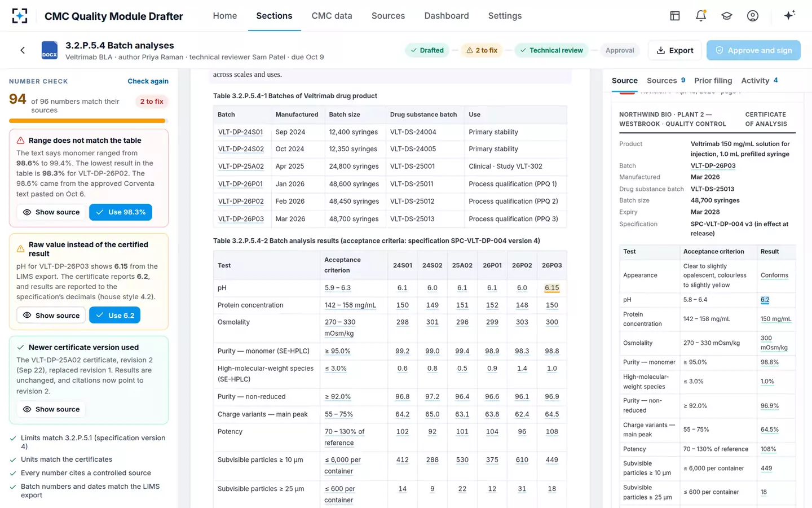Click the DOCX file icon
The width and height of the screenshot is (812, 508).
pyautogui.click(x=50, y=50)
